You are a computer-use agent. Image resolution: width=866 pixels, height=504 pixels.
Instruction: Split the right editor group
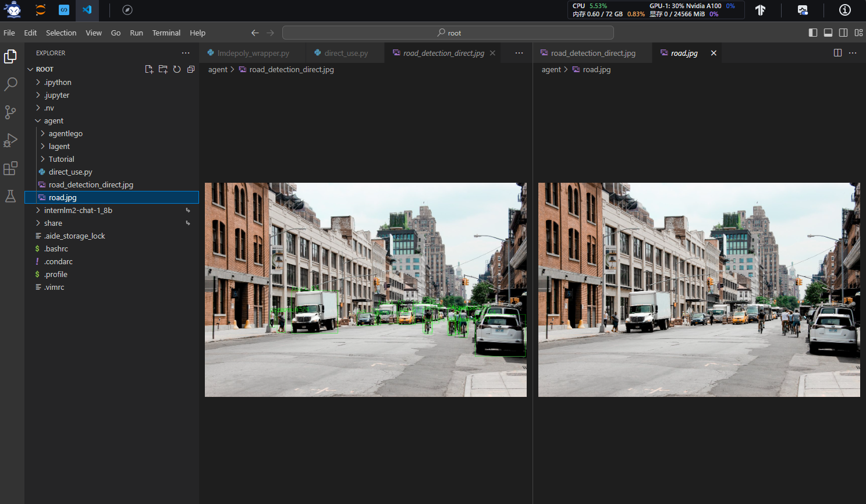[x=837, y=53]
